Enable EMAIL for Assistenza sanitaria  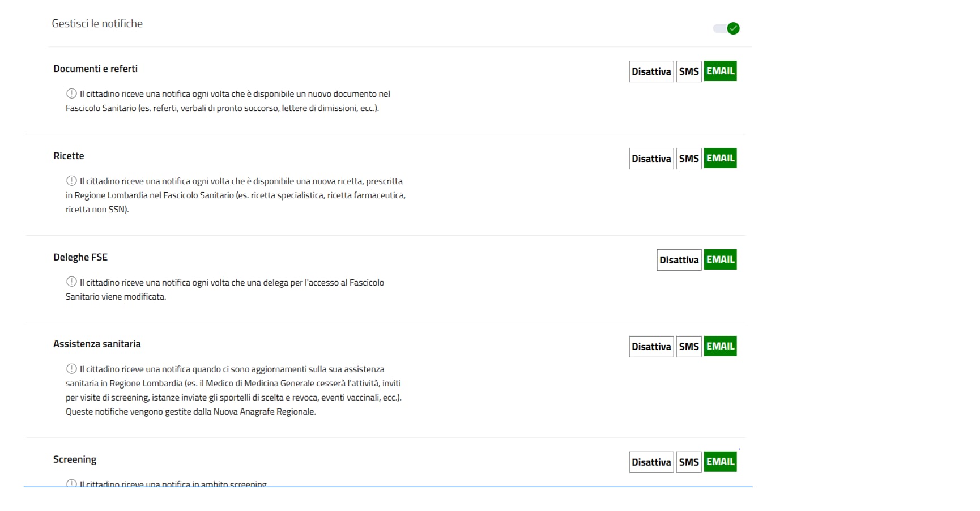click(720, 347)
